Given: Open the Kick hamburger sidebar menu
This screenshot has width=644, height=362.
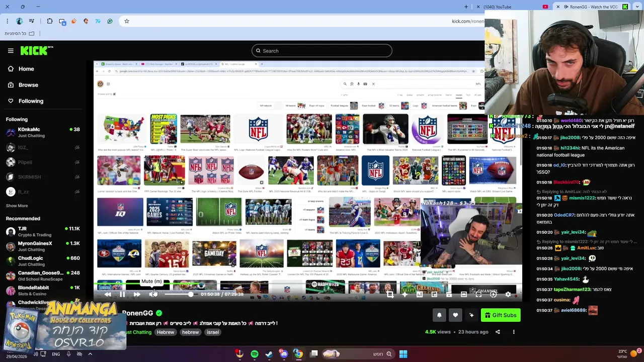Looking at the screenshot, I should click(x=11, y=51).
